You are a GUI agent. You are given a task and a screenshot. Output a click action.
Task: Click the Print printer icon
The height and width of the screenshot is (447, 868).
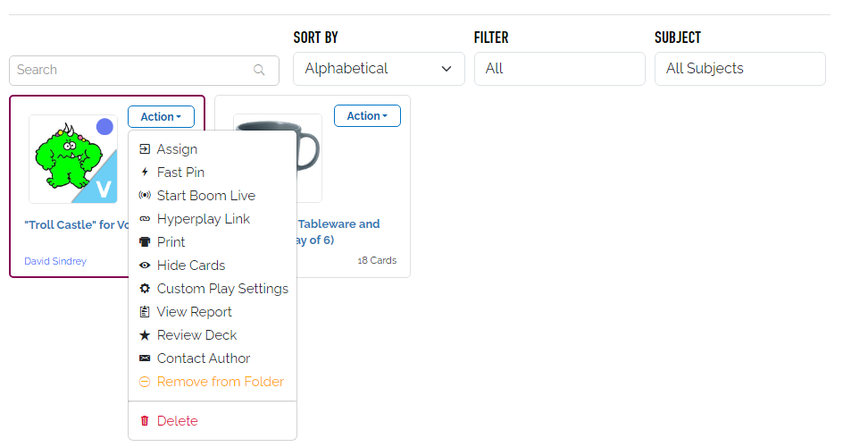tap(145, 242)
